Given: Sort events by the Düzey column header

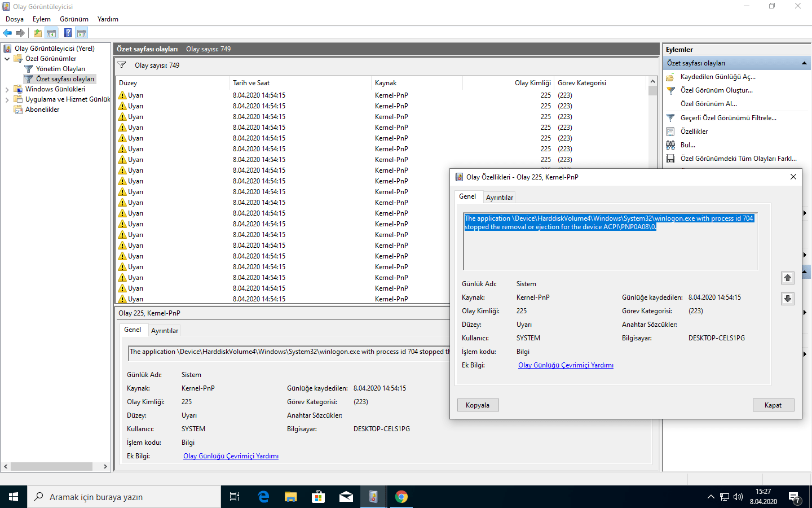Looking at the screenshot, I should coord(173,83).
